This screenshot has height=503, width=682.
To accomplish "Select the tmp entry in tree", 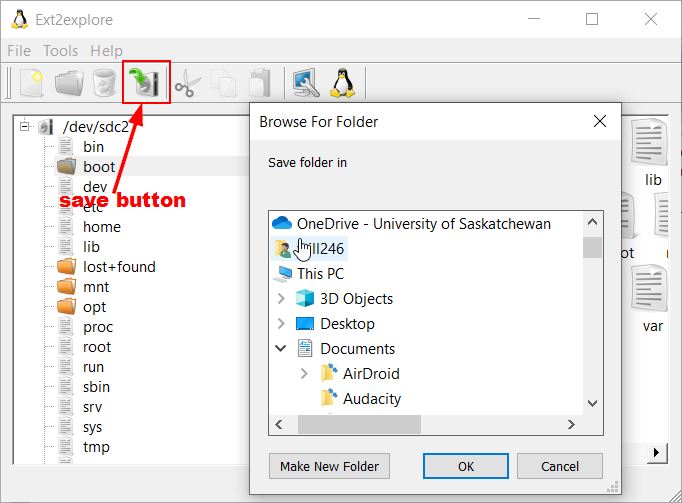I will coord(96,447).
